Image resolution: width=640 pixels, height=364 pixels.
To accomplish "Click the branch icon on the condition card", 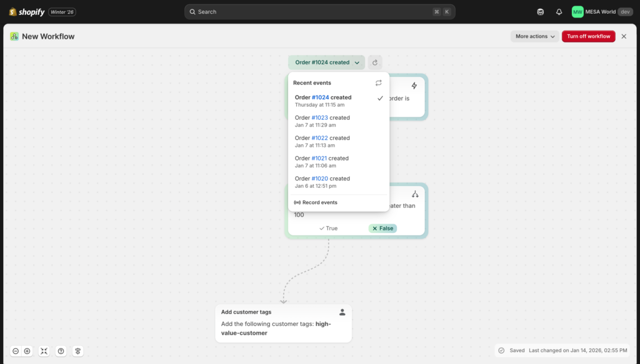I will (x=415, y=194).
